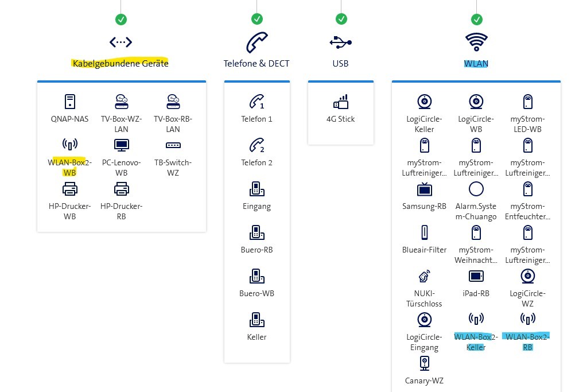Open the LogiCircle-Keller camera icon

(424, 102)
